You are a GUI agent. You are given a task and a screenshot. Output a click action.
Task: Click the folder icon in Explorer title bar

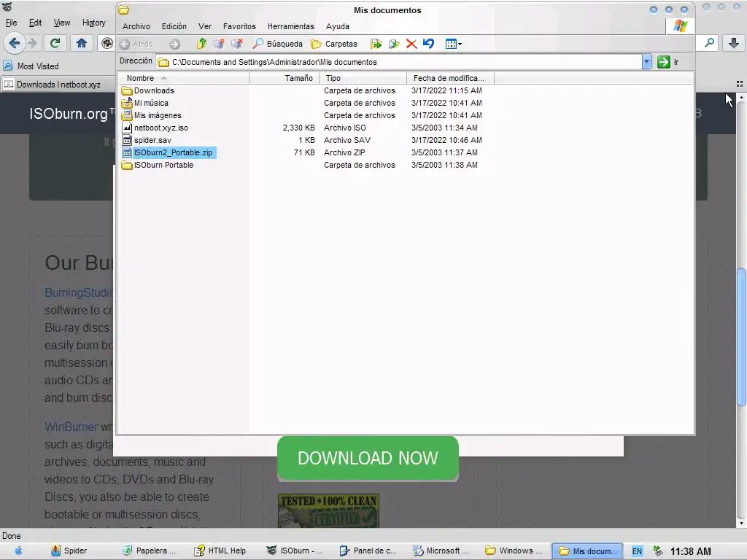pyautogui.click(x=124, y=10)
